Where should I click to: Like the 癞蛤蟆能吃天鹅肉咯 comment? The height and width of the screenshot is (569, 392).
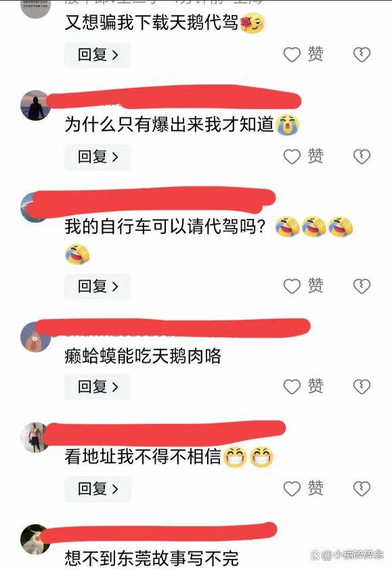292,387
